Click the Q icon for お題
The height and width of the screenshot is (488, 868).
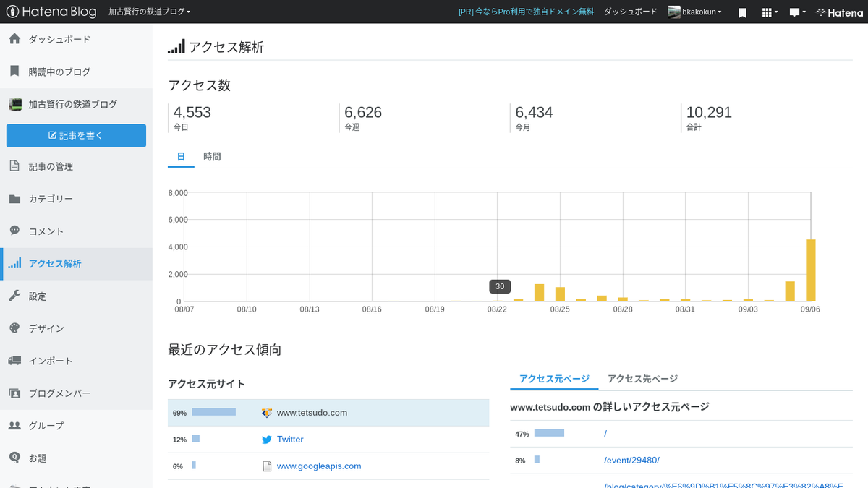[14, 458]
